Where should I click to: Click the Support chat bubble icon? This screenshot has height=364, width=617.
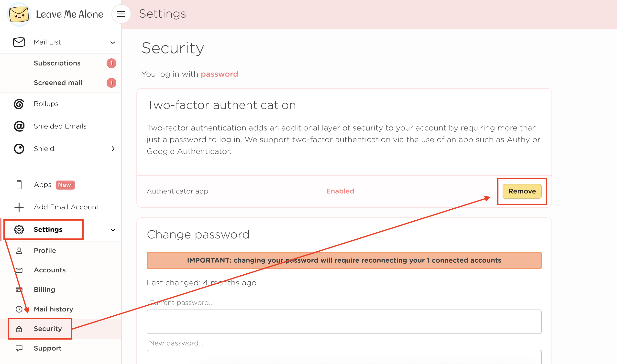(19, 348)
